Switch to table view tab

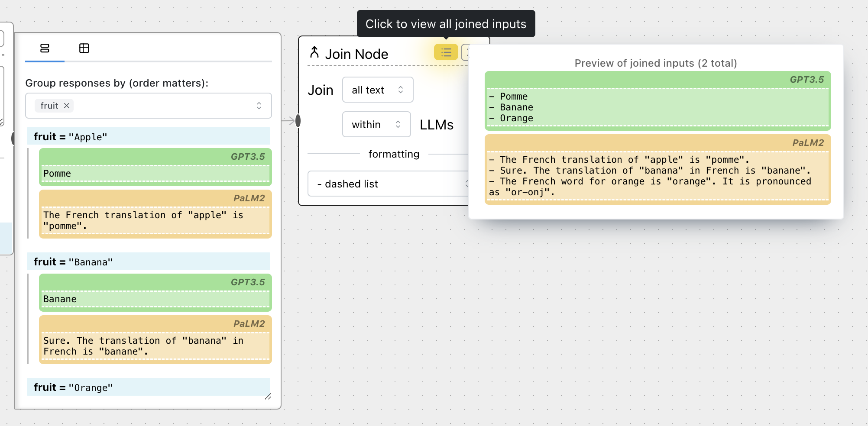tap(84, 48)
